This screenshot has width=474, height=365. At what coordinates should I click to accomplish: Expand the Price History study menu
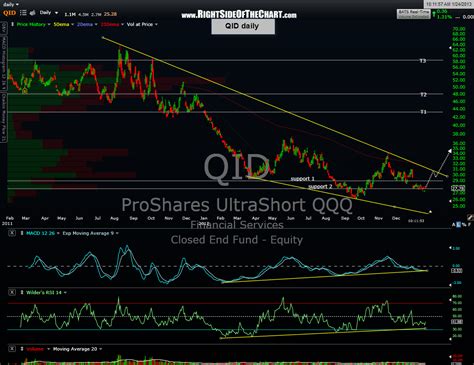(x=33, y=24)
